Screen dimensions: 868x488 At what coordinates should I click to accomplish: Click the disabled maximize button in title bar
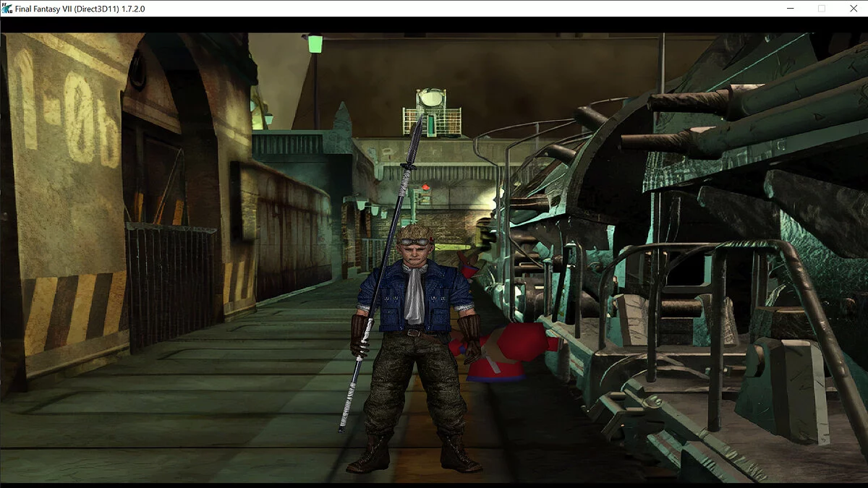821,8
